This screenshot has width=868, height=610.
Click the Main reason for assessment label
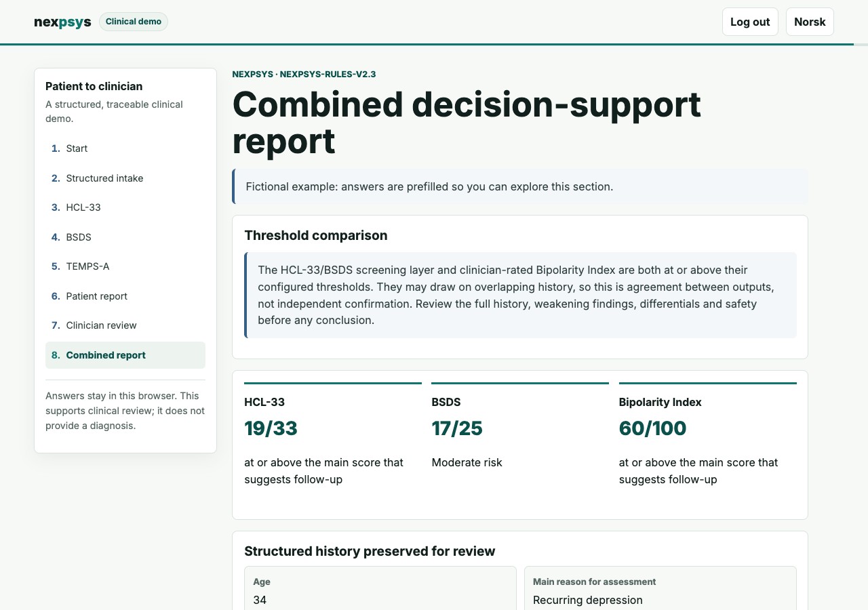pos(594,582)
